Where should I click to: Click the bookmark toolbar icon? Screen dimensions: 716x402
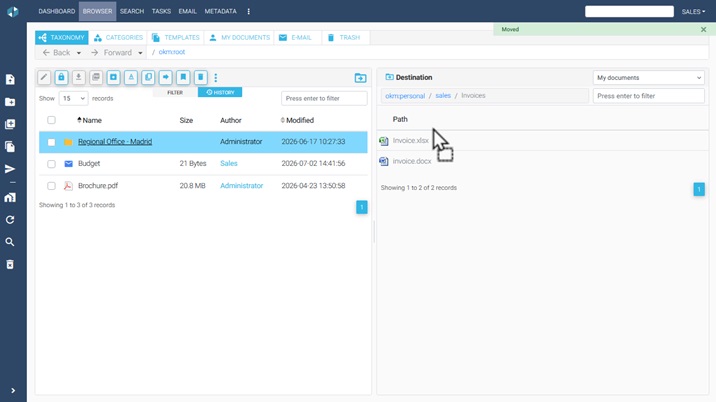point(183,77)
